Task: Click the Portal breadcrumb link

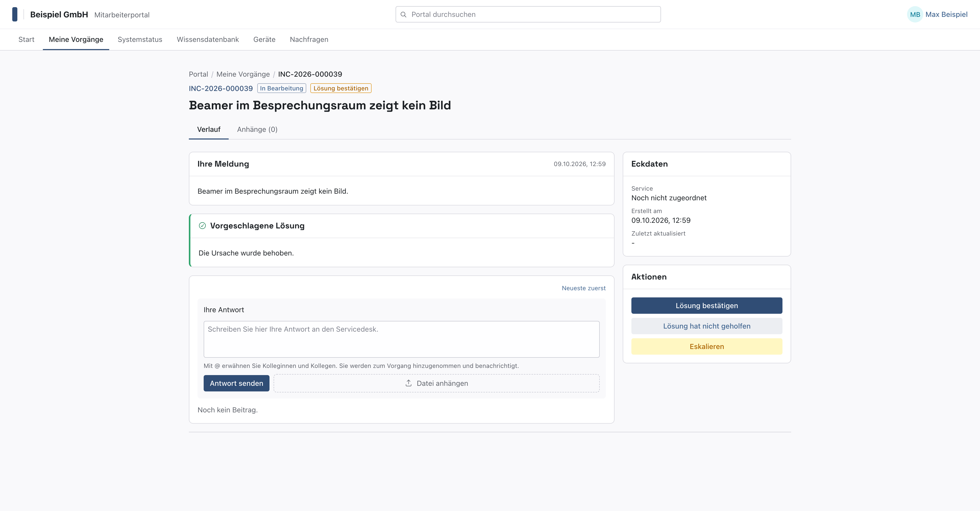Action: coord(198,74)
